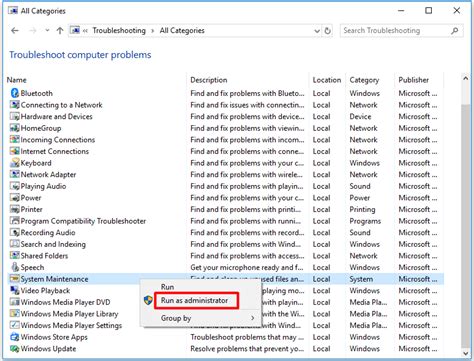The height and width of the screenshot is (361, 474).
Task: Choose Run as administrator from context menu
Action: pos(195,300)
